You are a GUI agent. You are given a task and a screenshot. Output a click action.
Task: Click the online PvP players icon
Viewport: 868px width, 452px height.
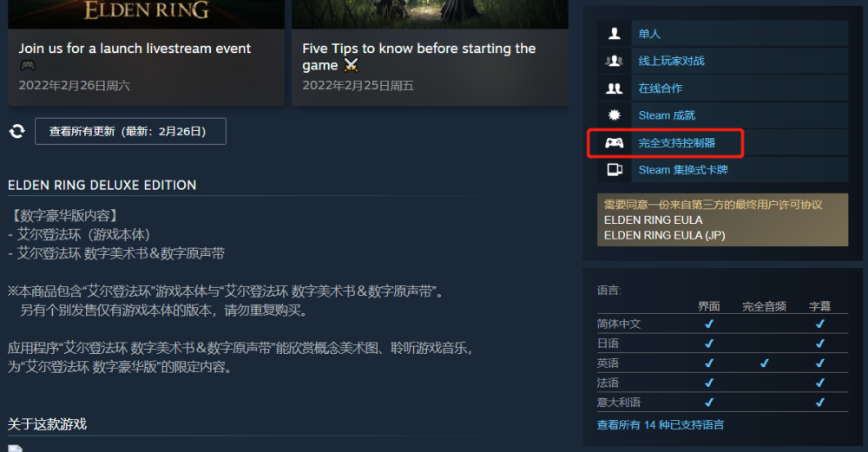click(x=614, y=61)
